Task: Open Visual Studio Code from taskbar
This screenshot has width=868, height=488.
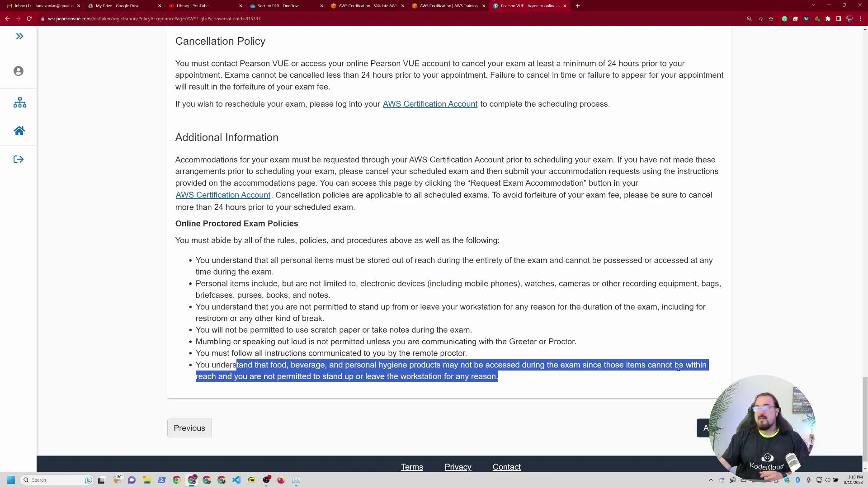Action: tap(236, 480)
